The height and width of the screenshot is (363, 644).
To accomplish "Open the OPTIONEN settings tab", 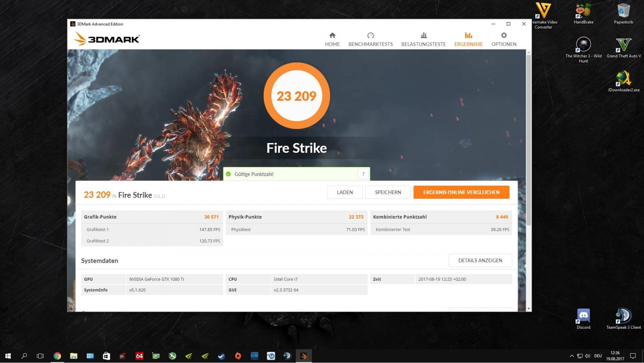I will (x=504, y=39).
